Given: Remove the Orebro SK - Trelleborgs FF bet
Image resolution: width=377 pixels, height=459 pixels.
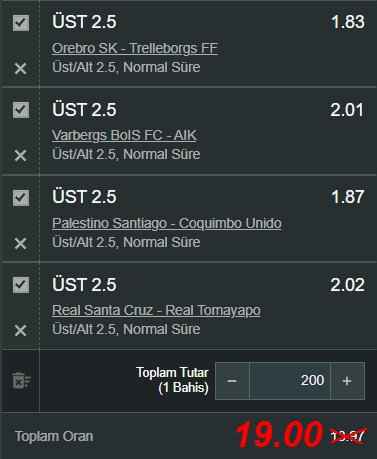Looking at the screenshot, I should point(20,69).
